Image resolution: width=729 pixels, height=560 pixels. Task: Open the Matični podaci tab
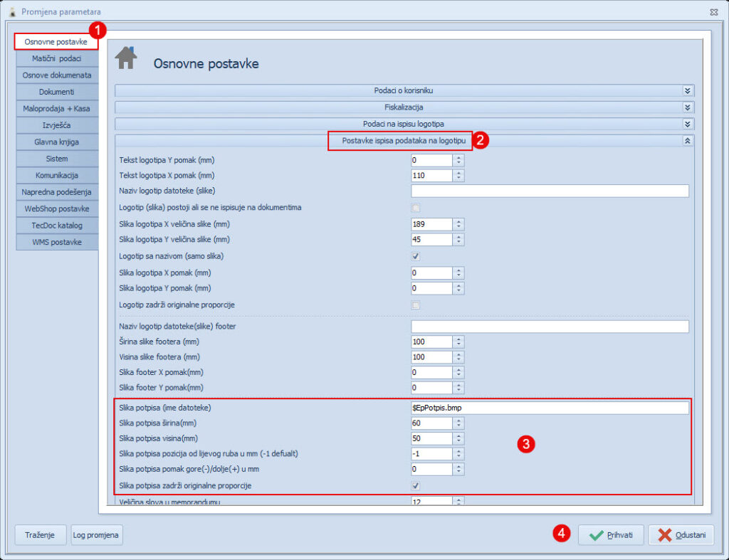coord(57,58)
